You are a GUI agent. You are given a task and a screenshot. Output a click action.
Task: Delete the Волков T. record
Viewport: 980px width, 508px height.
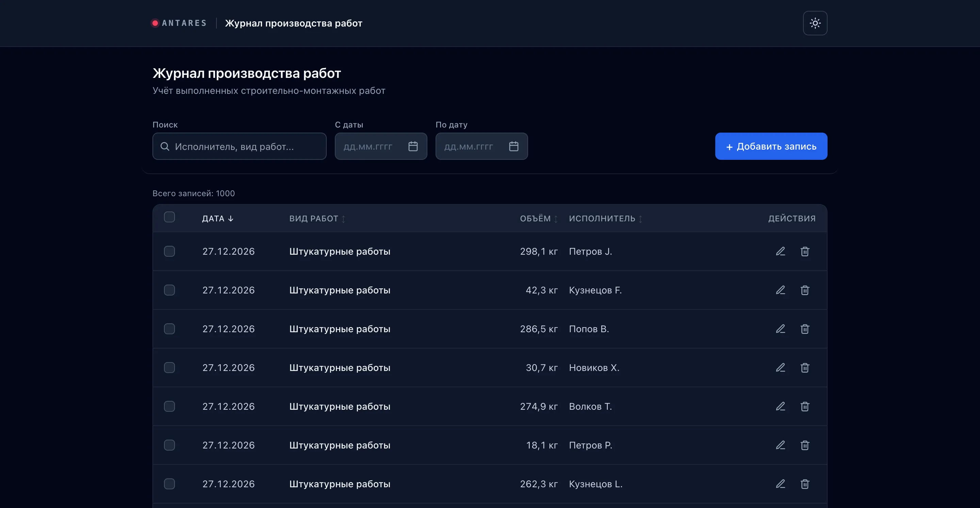click(805, 406)
